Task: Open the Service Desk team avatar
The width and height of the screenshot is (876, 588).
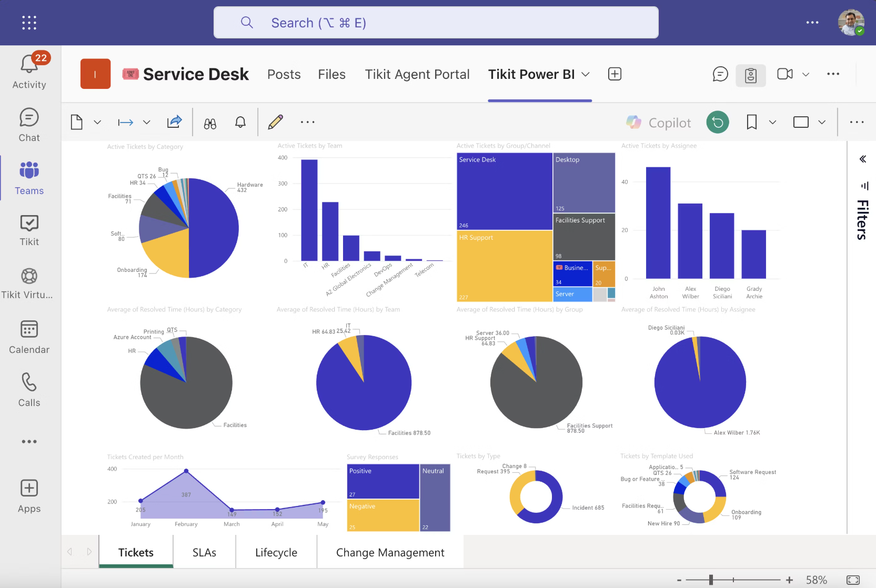Action: pos(95,74)
